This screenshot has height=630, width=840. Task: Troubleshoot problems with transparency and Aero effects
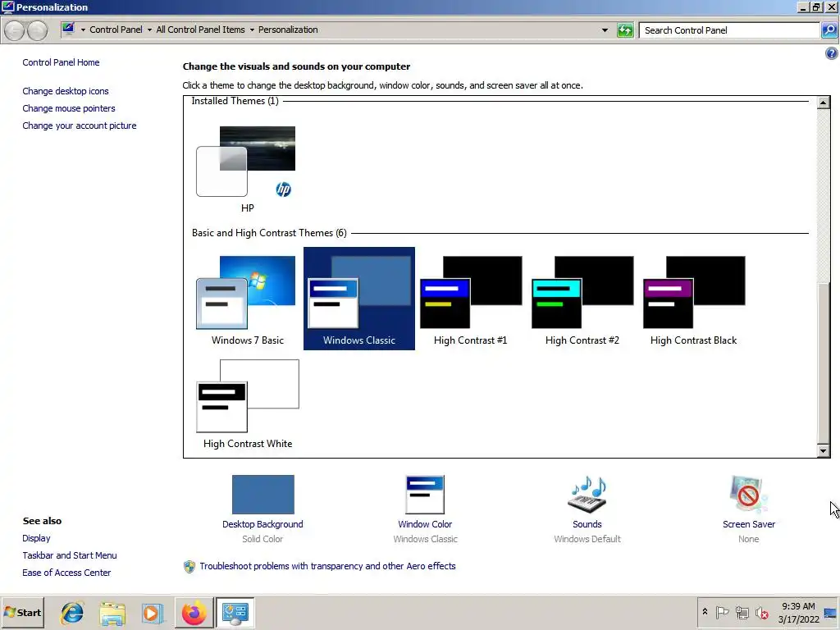click(327, 566)
